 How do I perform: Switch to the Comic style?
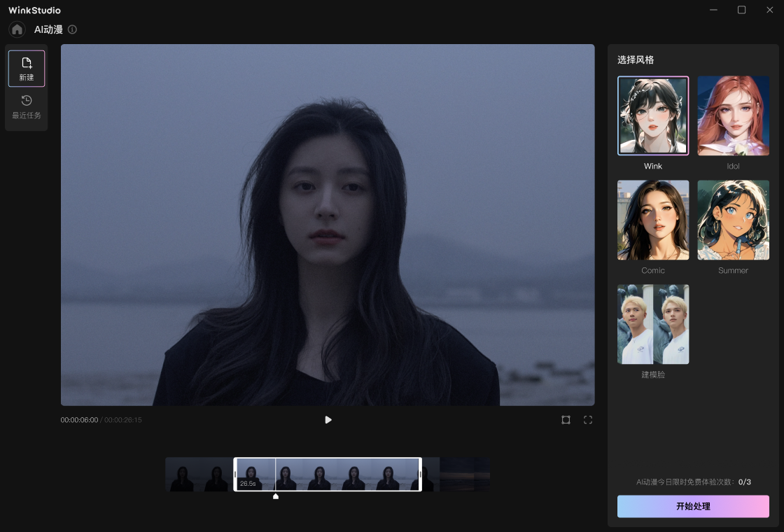coord(652,220)
